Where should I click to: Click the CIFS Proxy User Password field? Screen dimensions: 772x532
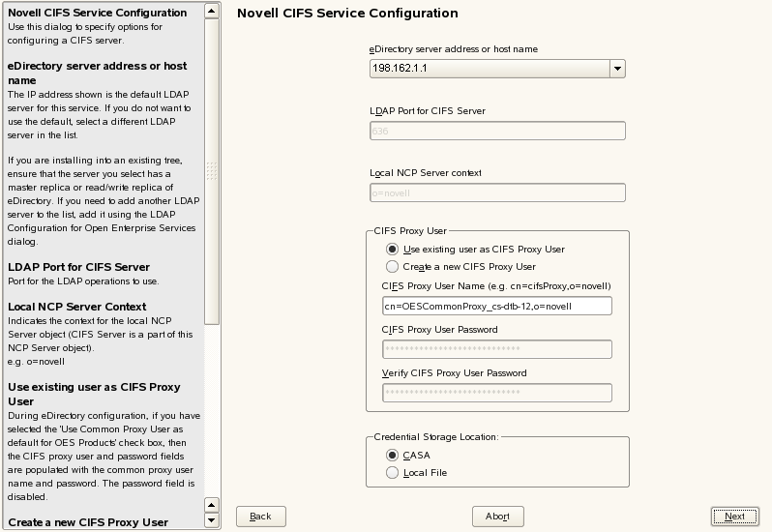point(497,349)
